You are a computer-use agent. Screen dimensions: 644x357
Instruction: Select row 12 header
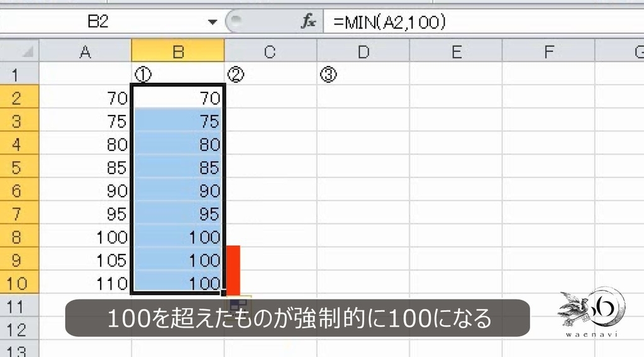19,328
